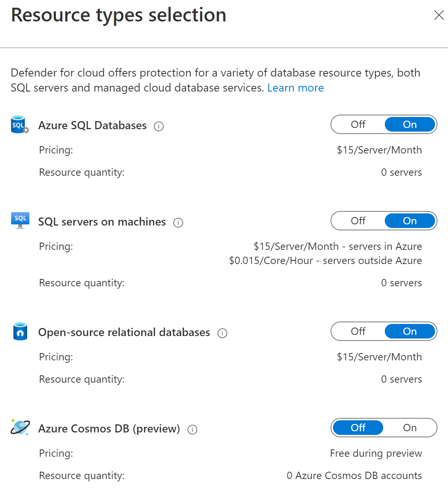Screen dimensions: 448x494
Task: Disable Open-source relational databases protection
Action: [x=358, y=332]
